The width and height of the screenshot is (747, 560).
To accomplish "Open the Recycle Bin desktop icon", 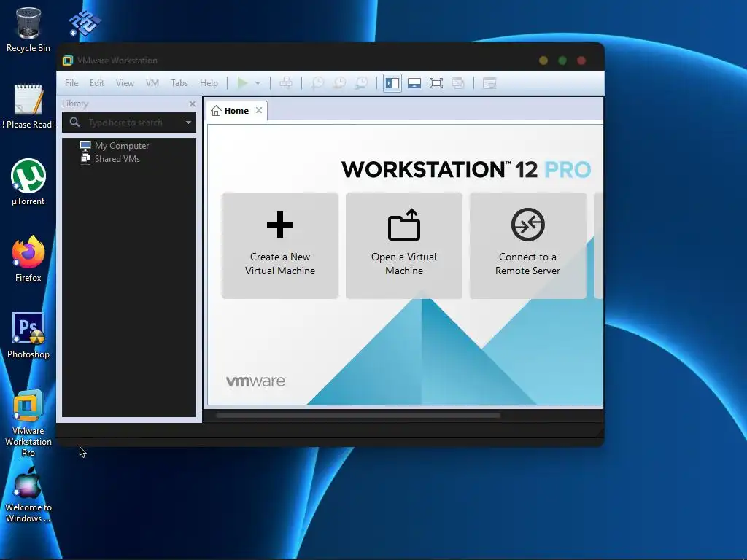I will [28, 29].
